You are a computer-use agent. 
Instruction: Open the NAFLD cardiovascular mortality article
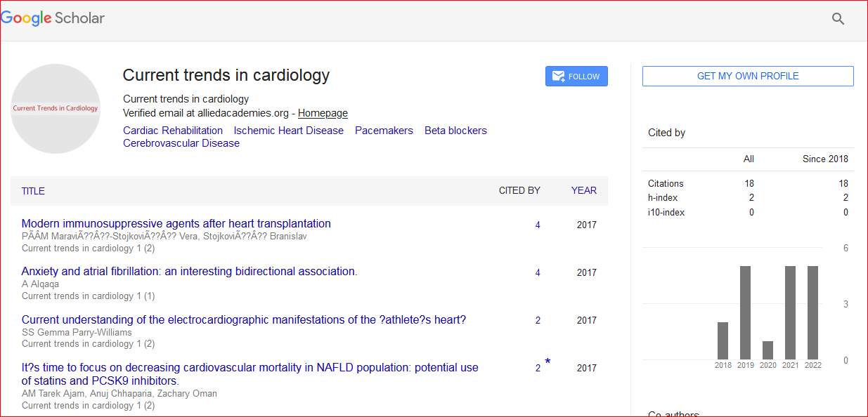click(x=250, y=368)
